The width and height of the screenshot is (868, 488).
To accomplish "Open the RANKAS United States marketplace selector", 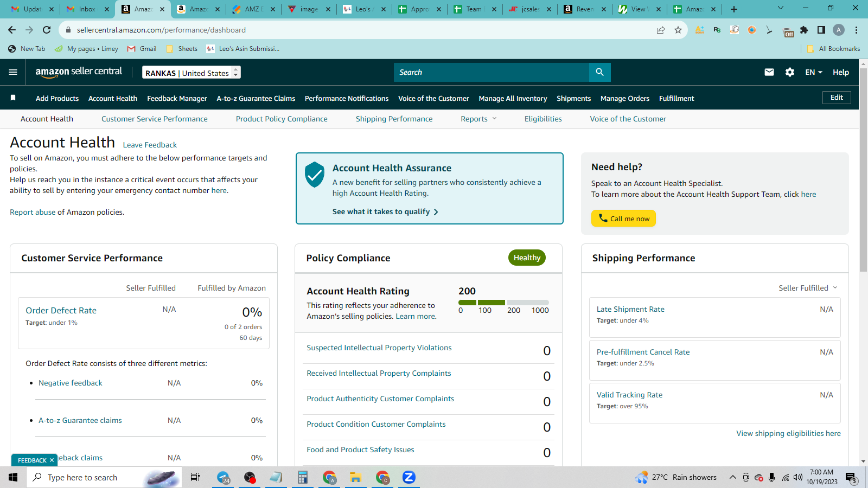I will [x=192, y=72].
